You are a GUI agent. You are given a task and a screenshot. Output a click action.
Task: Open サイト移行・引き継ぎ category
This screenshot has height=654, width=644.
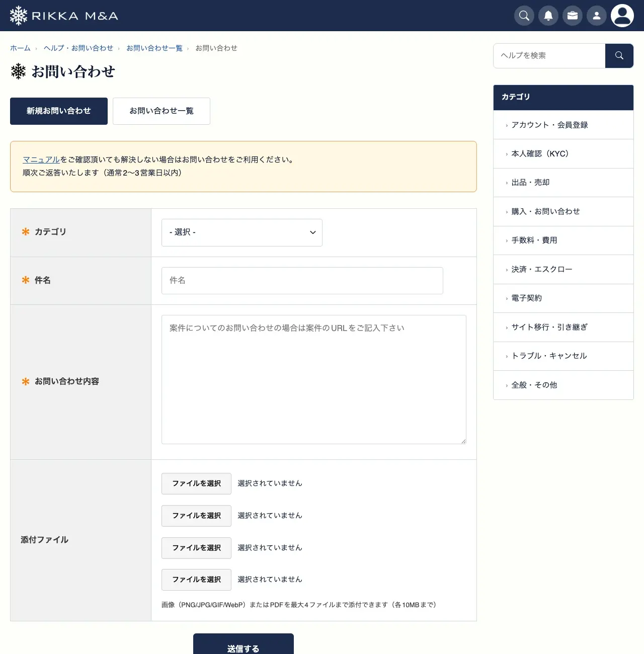pos(563,328)
